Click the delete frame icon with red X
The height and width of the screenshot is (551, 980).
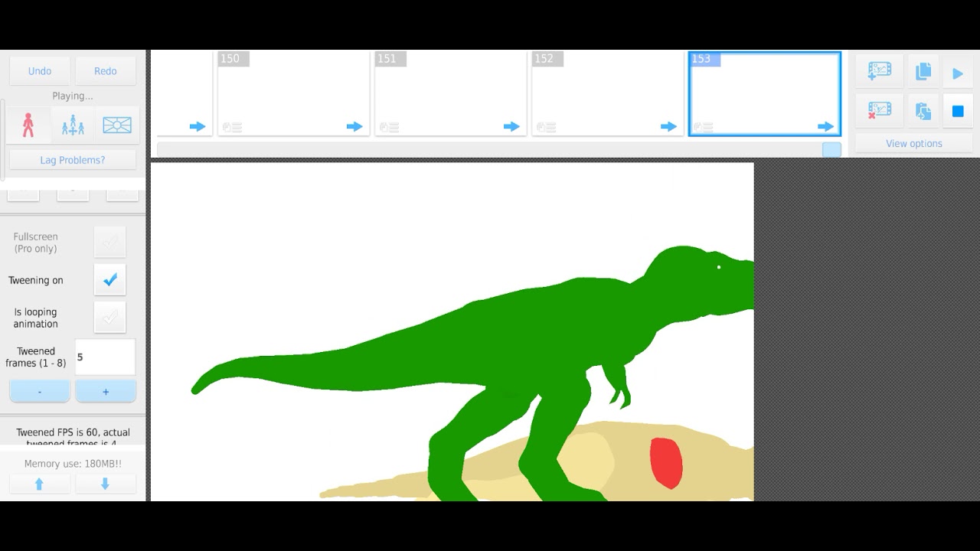(x=879, y=111)
